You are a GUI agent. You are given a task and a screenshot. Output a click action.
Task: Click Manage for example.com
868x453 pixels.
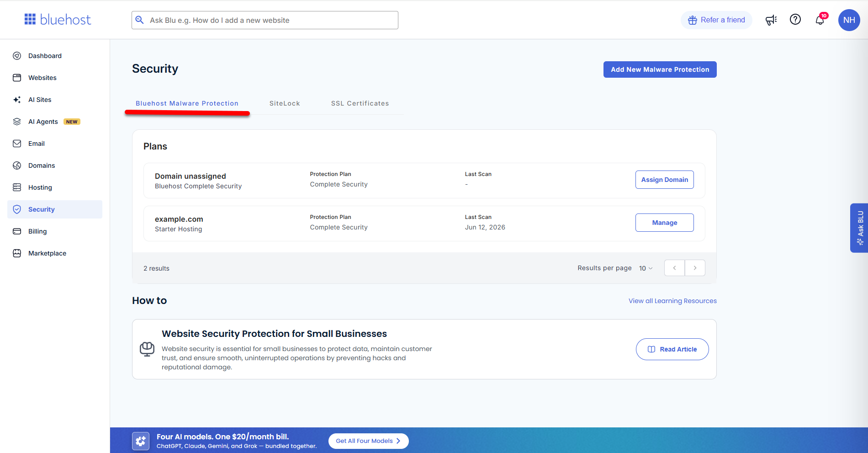(664, 223)
